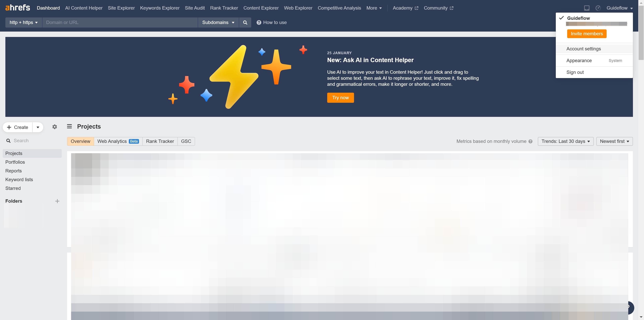The height and width of the screenshot is (320, 644).
Task: Expand the Trends: Last 30 days dropdown
Action: tap(566, 141)
